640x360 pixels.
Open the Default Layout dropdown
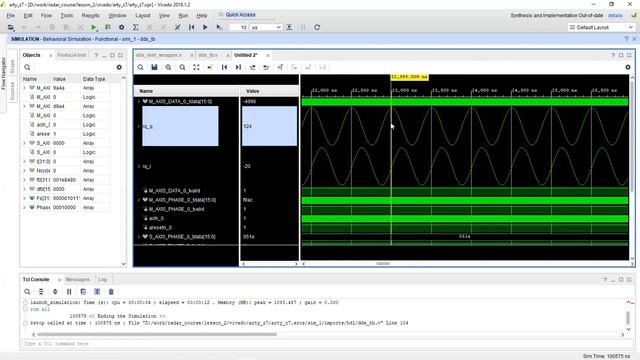[x=601, y=27]
